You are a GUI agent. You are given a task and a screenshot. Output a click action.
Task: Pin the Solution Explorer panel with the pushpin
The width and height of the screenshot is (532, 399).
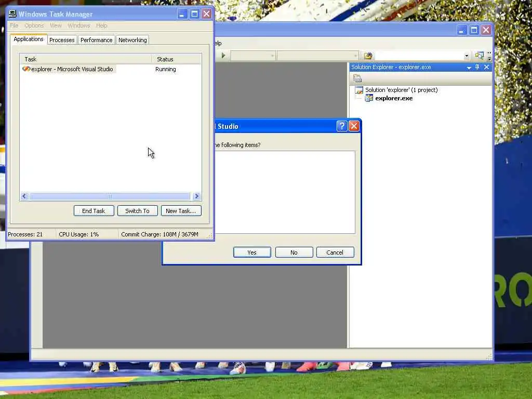coord(477,67)
